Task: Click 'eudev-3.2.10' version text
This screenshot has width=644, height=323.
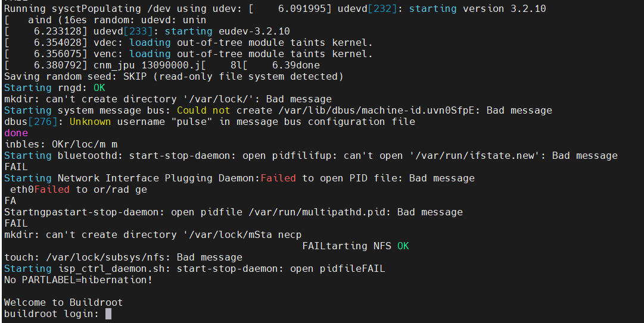Action: click(x=254, y=32)
